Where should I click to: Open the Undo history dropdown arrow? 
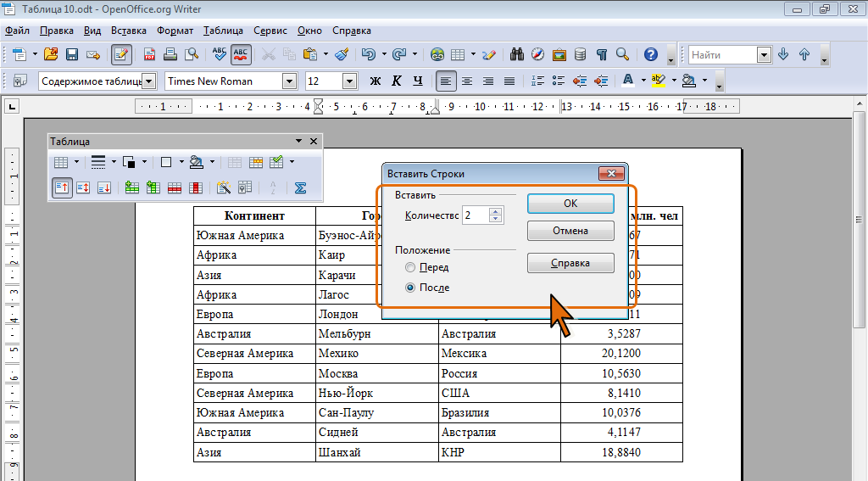coord(384,54)
